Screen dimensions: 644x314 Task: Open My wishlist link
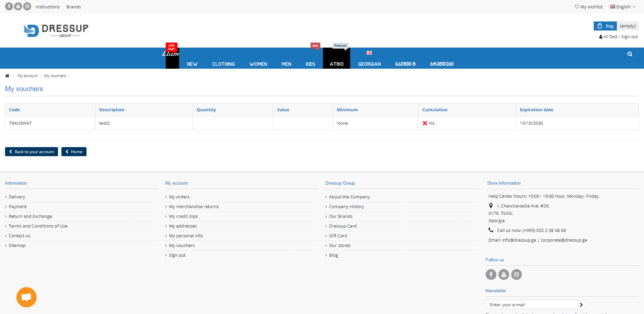[x=589, y=7]
